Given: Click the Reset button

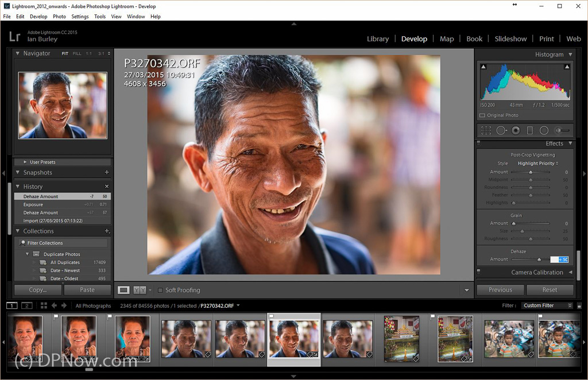Looking at the screenshot, I should pyautogui.click(x=550, y=290).
